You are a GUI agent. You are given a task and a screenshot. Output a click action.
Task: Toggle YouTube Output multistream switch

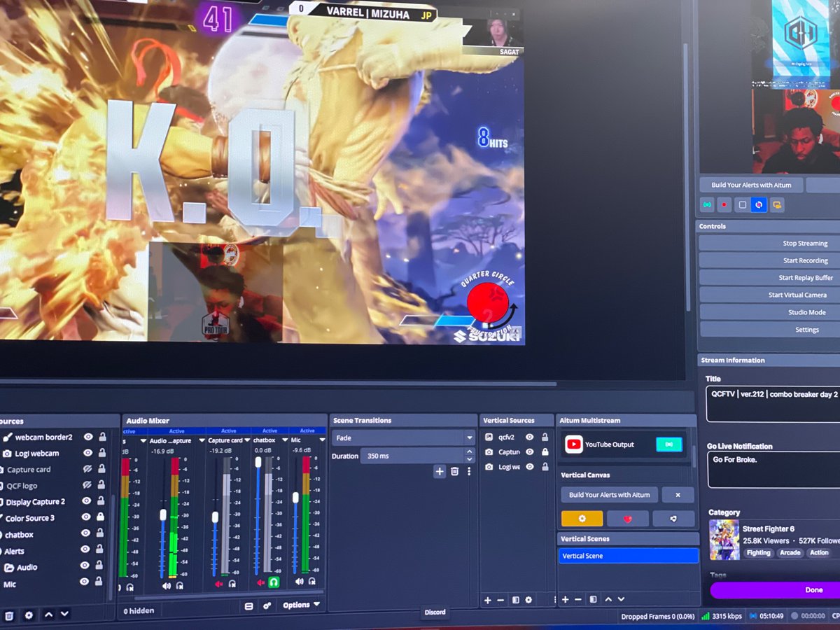click(669, 444)
